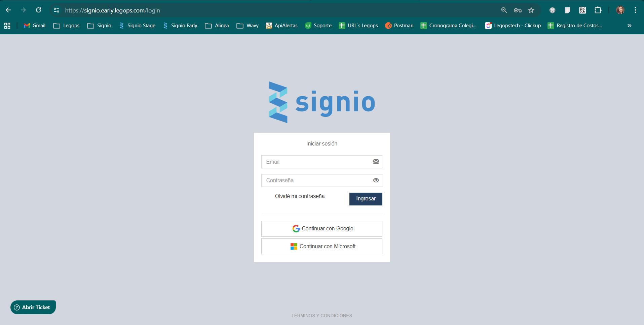Open the Extensions puzzle icon
Image resolution: width=644 pixels, height=325 pixels.
click(598, 10)
